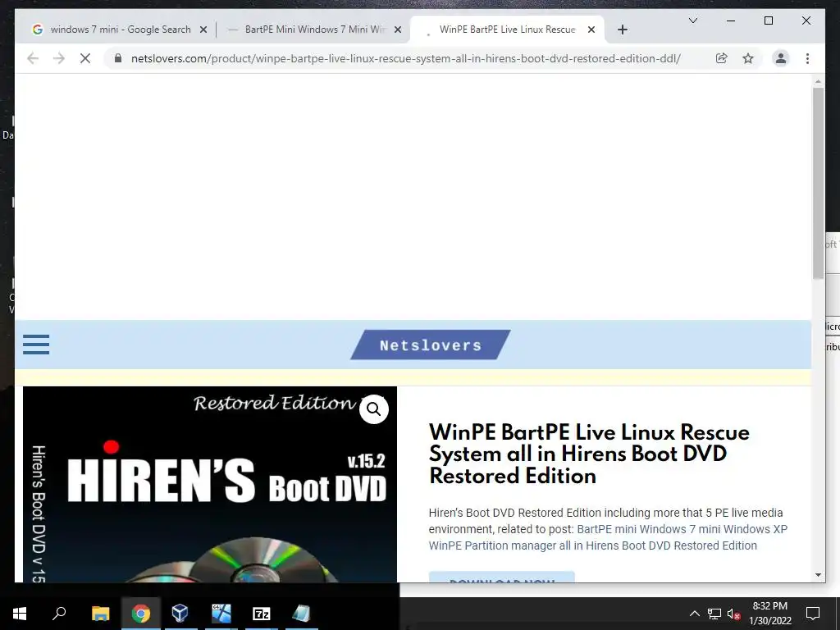The width and height of the screenshot is (840, 630).
Task: Click the network tray icon
Action: pyautogui.click(x=714, y=614)
